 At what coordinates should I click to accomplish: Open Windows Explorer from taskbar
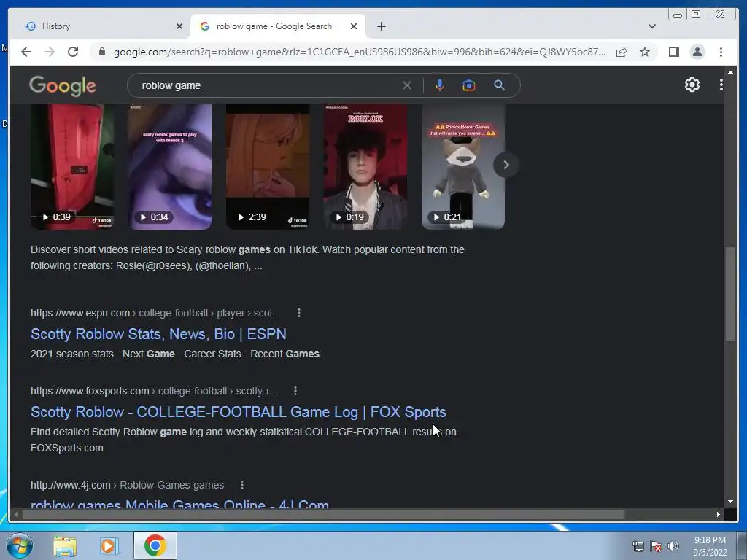[65, 545]
